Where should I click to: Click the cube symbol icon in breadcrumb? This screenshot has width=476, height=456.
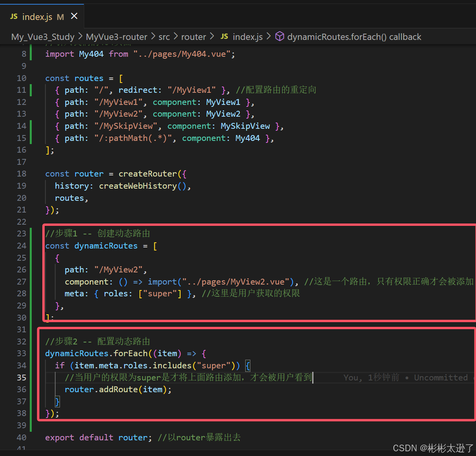pos(280,36)
